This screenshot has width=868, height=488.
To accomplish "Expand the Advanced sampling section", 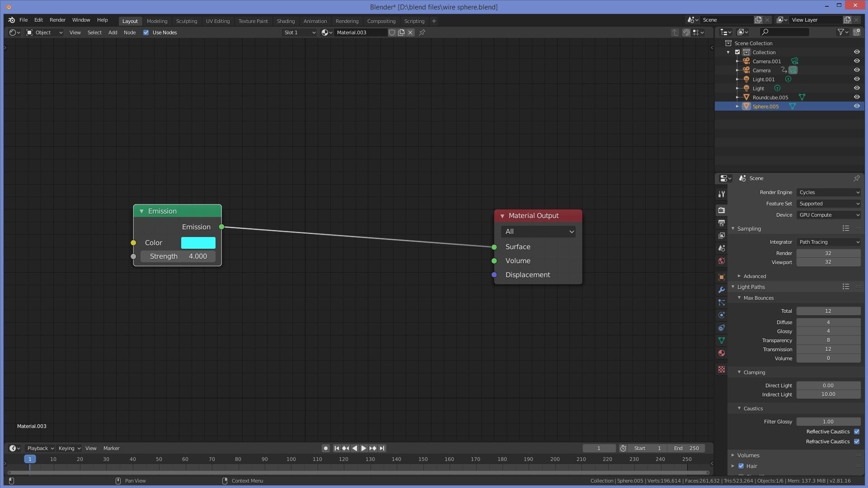I will [x=739, y=276].
